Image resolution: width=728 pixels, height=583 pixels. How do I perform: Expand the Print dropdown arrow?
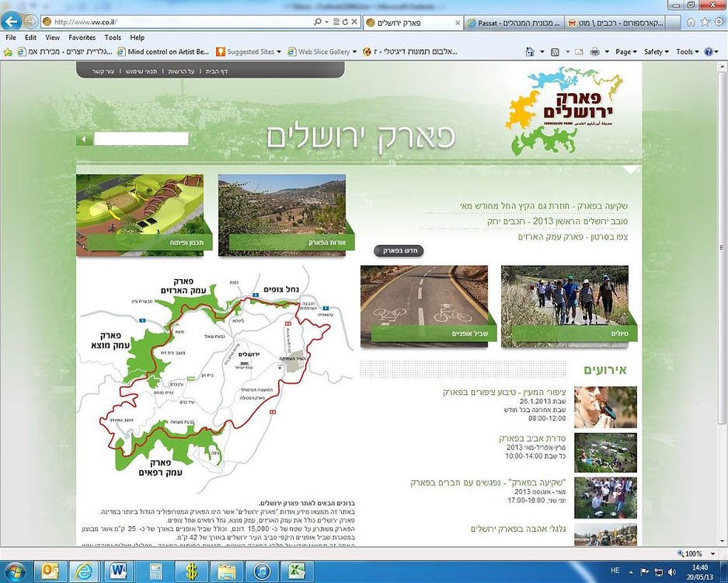pos(606,52)
